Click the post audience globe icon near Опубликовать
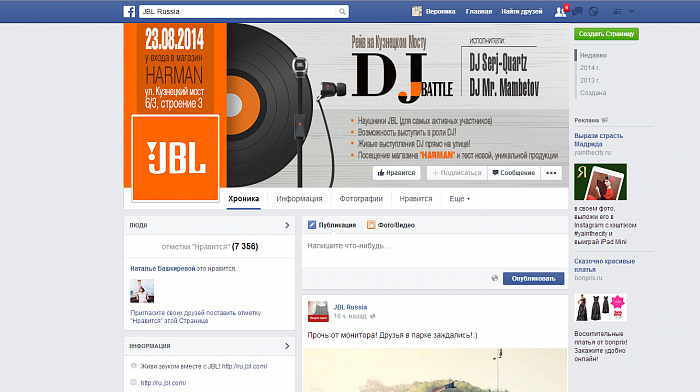Image resolution: width=700 pixels, height=392 pixels. click(494, 278)
